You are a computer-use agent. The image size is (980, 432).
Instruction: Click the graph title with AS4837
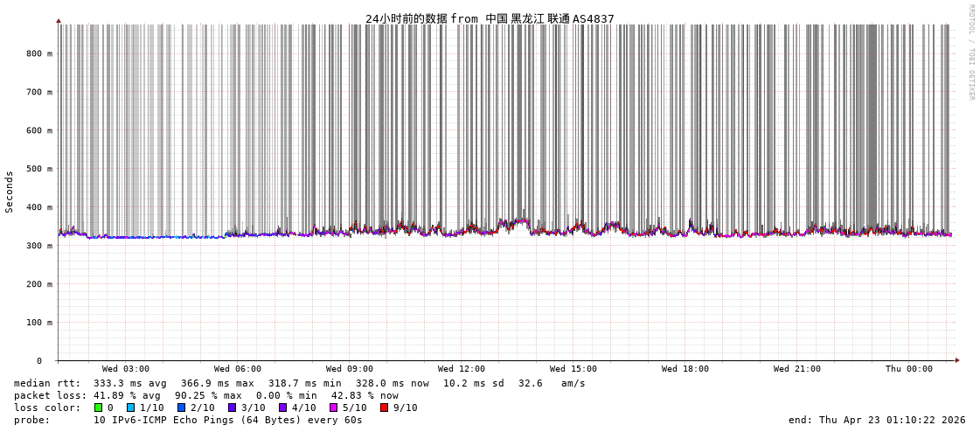click(x=490, y=18)
